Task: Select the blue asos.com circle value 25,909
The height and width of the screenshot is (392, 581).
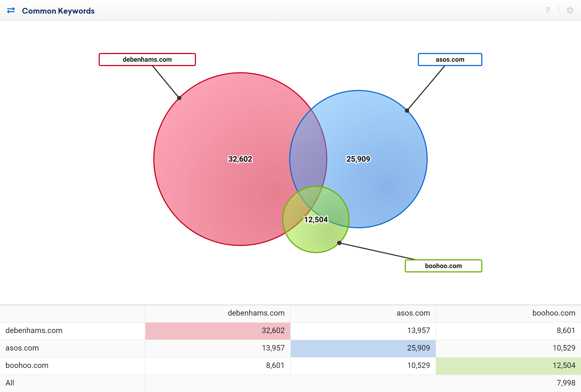Action: (x=358, y=159)
